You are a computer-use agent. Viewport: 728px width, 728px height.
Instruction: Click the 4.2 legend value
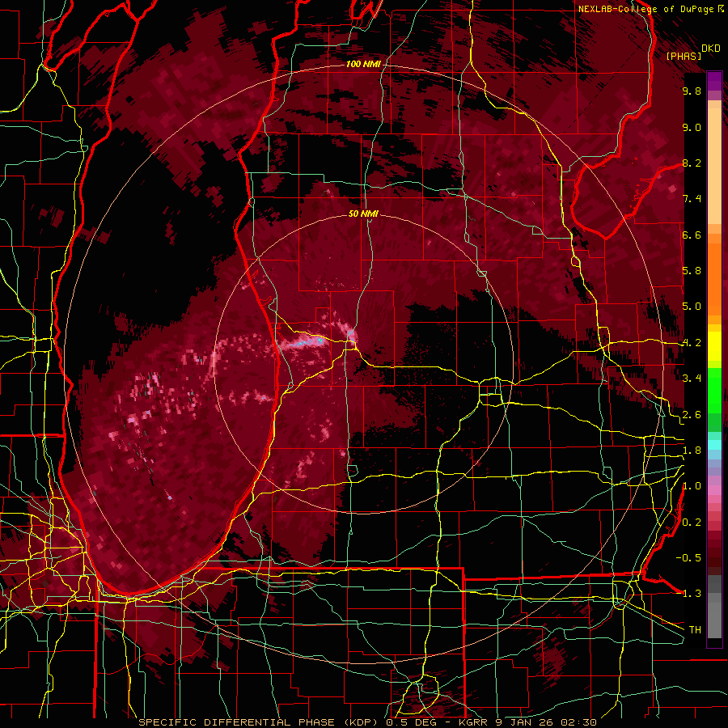click(692, 343)
